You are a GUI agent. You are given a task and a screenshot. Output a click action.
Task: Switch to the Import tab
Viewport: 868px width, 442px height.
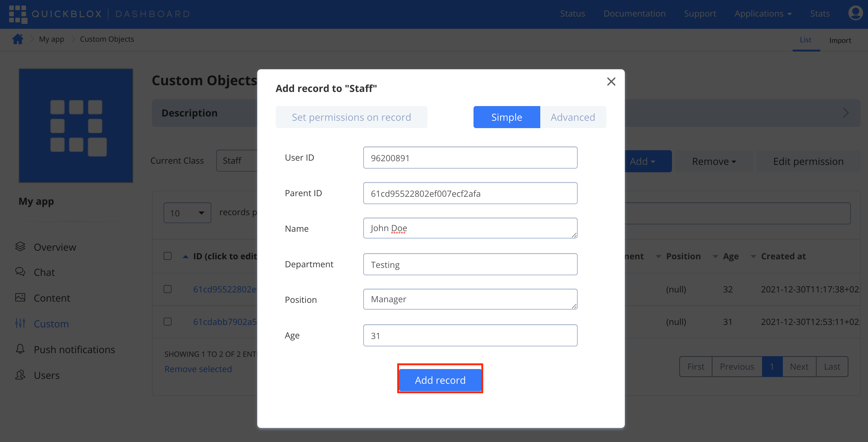[x=840, y=40]
